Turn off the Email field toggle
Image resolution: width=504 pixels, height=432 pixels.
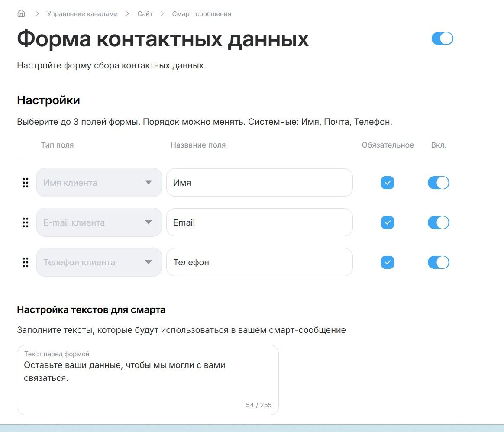(438, 222)
